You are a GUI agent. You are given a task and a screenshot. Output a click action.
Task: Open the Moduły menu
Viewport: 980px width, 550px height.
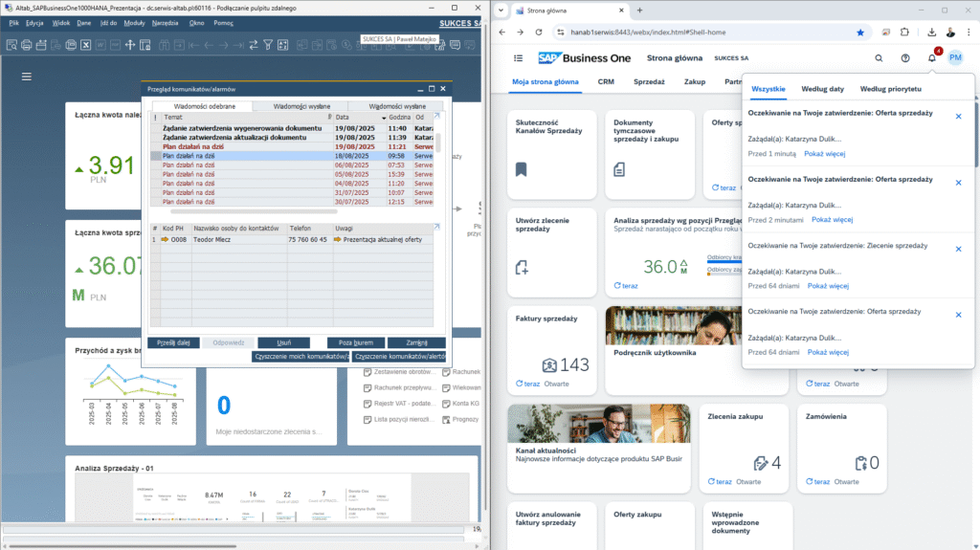[x=134, y=23]
